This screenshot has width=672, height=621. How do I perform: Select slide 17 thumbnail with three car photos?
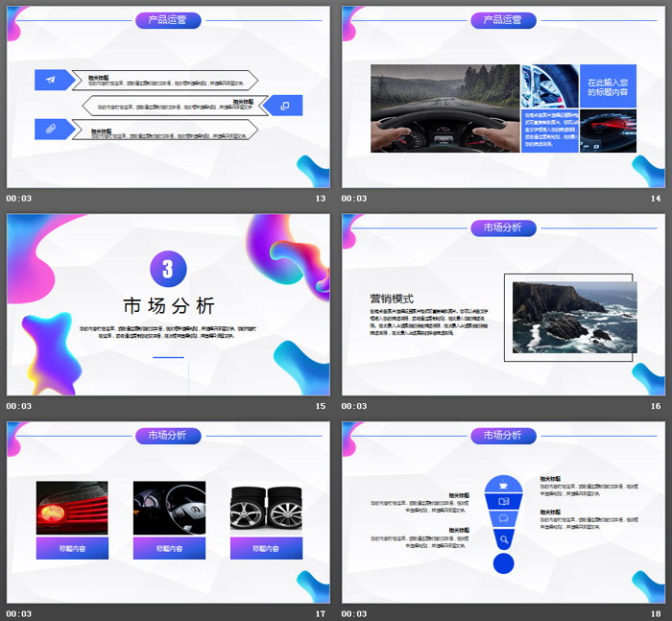click(168, 513)
